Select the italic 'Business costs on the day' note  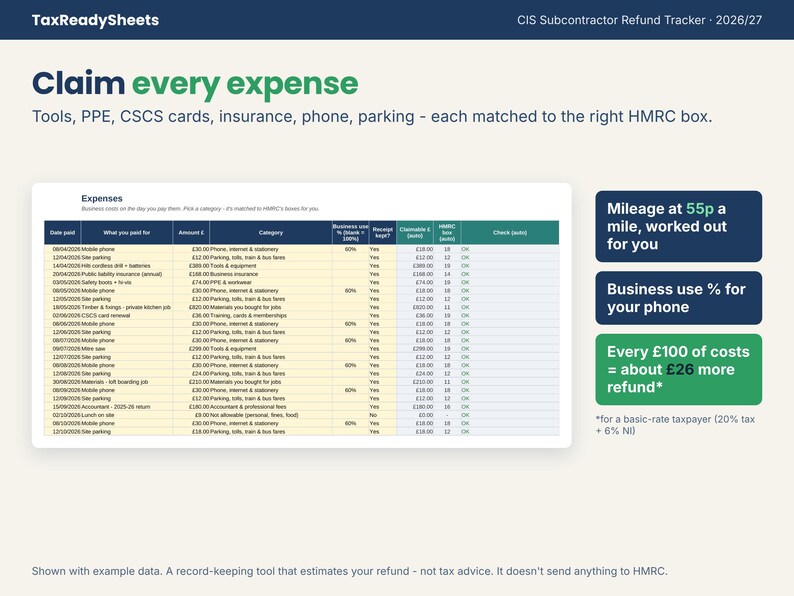coord(200,209)
